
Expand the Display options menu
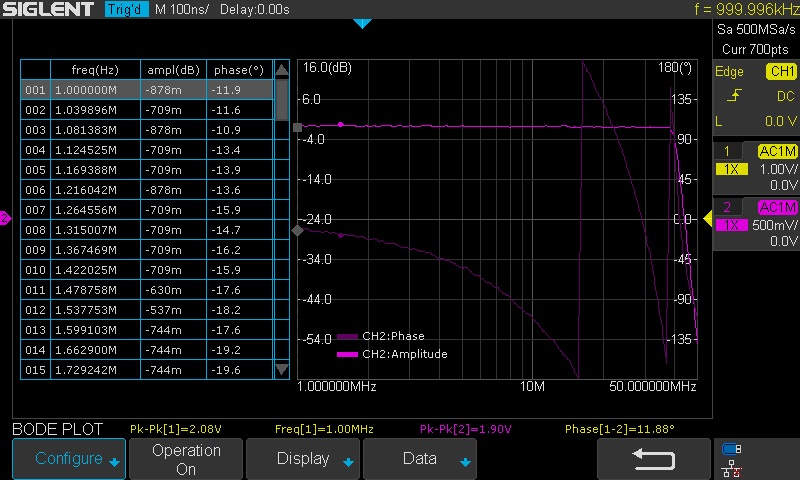[303, 459]
